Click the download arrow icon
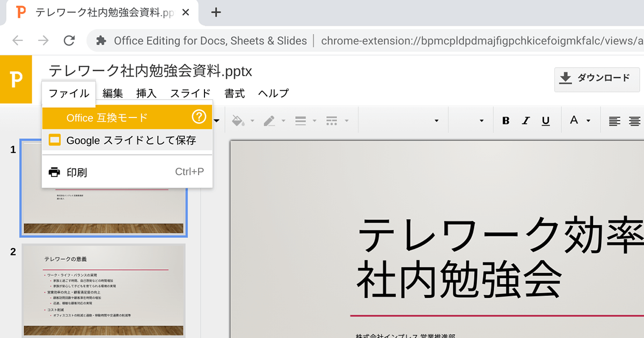644x338 pixels. click(565, 78)
